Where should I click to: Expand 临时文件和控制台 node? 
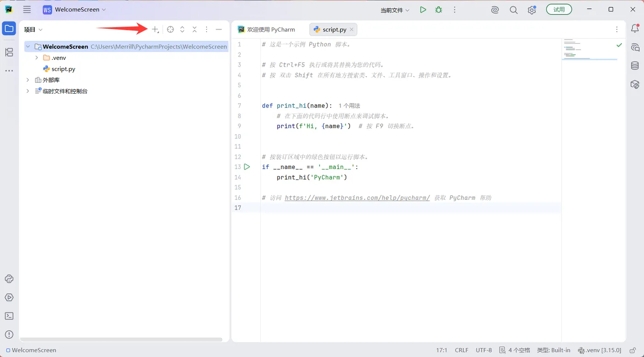[x=28, y=91]
